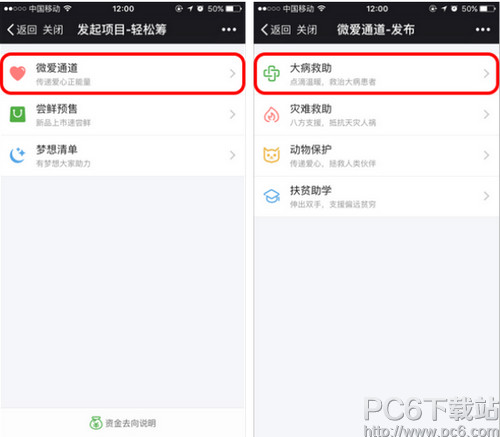Click the green money bag icon at bottom

pyautogui.click(x=96, y=423)
